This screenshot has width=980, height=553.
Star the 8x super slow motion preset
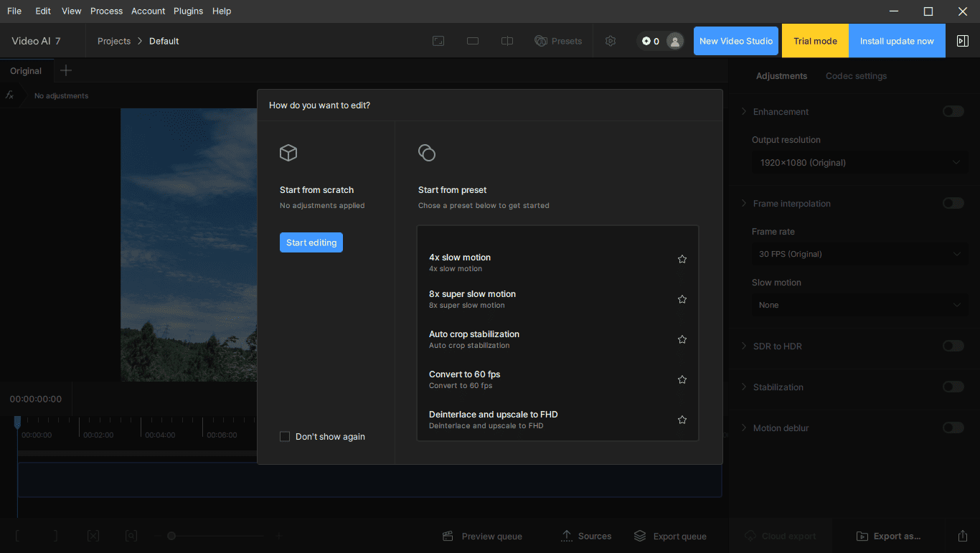pos(682,299)
